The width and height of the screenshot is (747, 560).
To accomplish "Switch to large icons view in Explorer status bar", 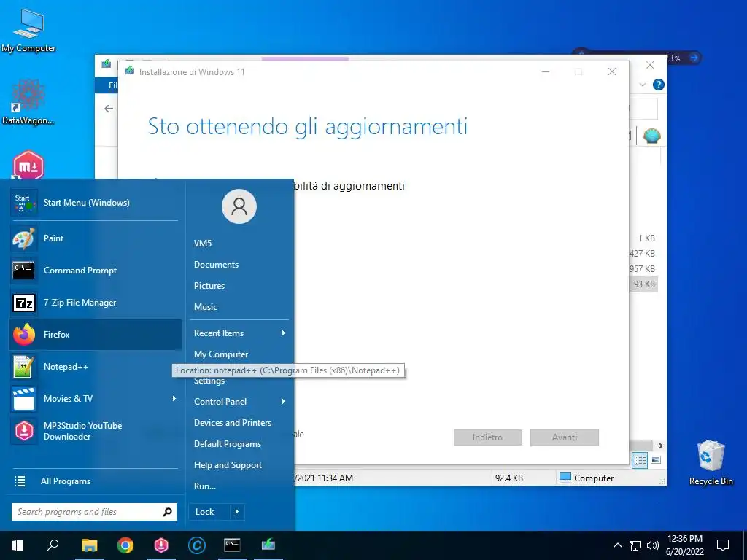I will coord(656,460).
